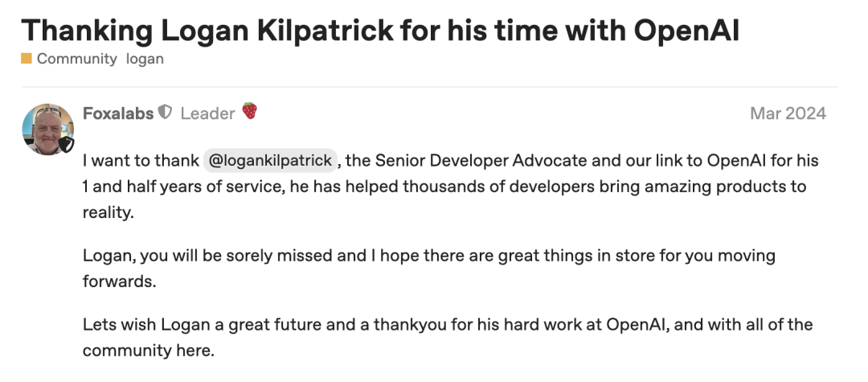Click the word OpenAI in the title
The width and height of the screenshot is (868, 382).
[x=686, y=30]
